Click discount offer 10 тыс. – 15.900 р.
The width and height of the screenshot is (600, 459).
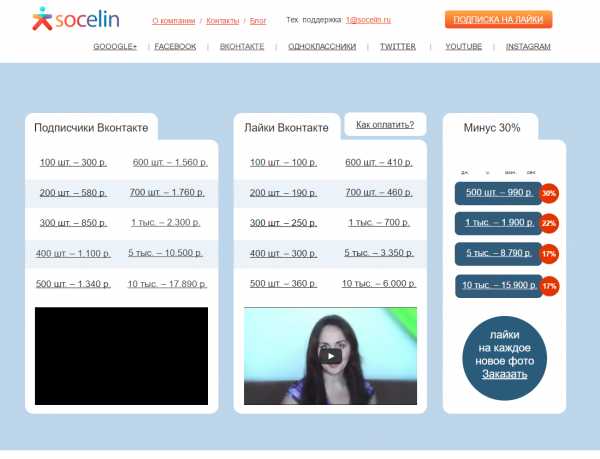pyautogui.click(x=499, y=286)
